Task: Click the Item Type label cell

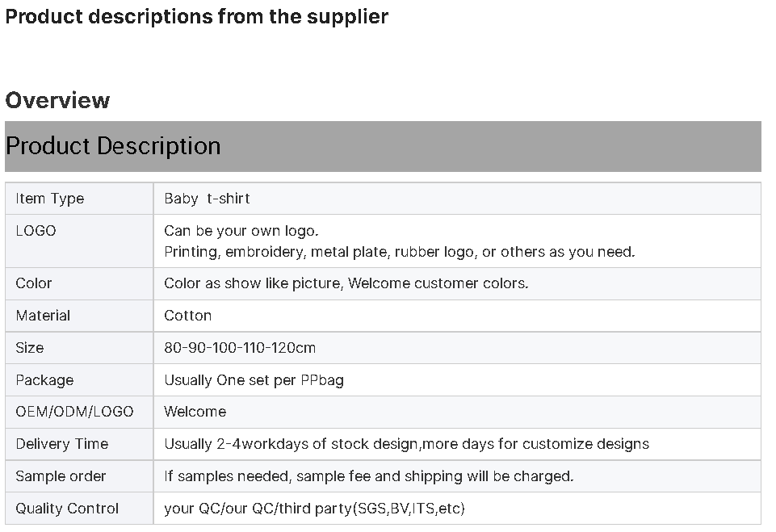Action: tap(79, 199)
